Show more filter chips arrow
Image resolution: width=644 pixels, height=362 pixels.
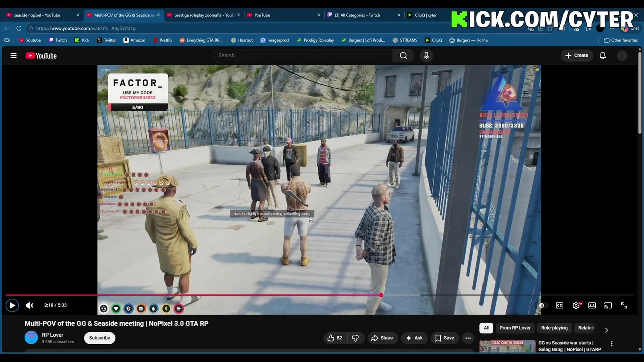(x=606, y=330)
